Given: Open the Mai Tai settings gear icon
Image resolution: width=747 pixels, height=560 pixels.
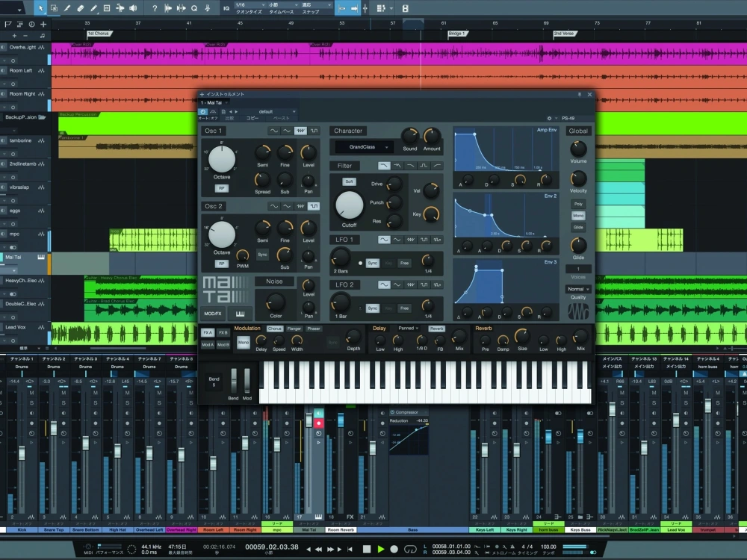Looking at the screenshot, I should [549, 118].
